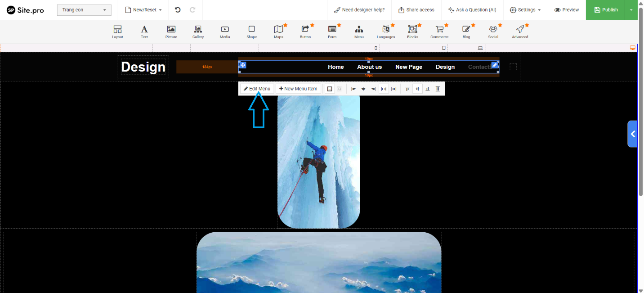
Task: Expand the blue side panel arrow
Action: (x=633, y=134)
